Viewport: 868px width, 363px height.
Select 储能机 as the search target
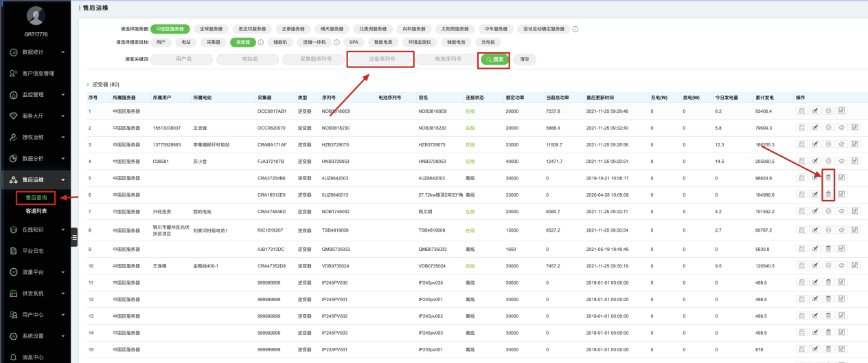coord(279,42)
